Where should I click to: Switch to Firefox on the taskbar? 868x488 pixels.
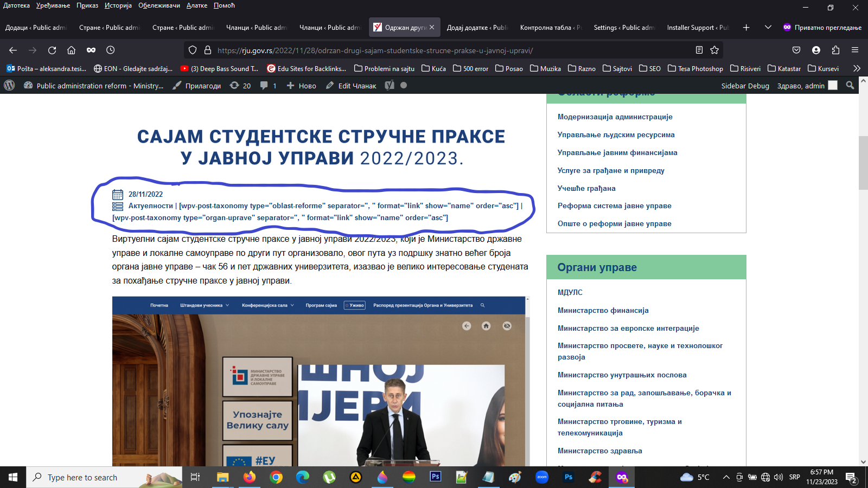coord(250,477)
